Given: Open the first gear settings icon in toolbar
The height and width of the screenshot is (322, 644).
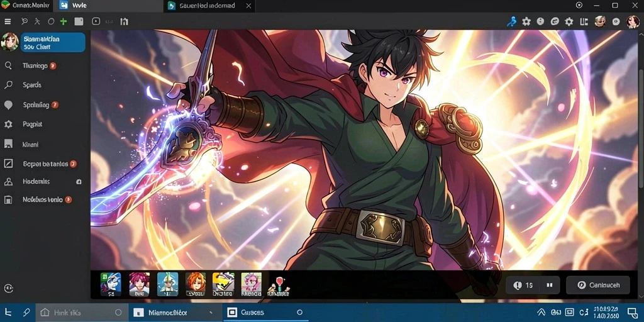Looking at the screenshot, I should (x=526, y=21).
